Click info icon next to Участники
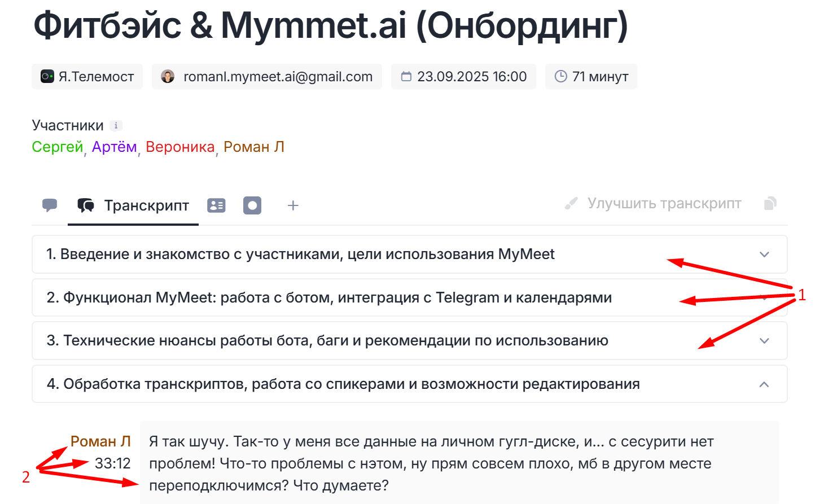The height and width of the screenshot is (504, 828). pos(116,126)
